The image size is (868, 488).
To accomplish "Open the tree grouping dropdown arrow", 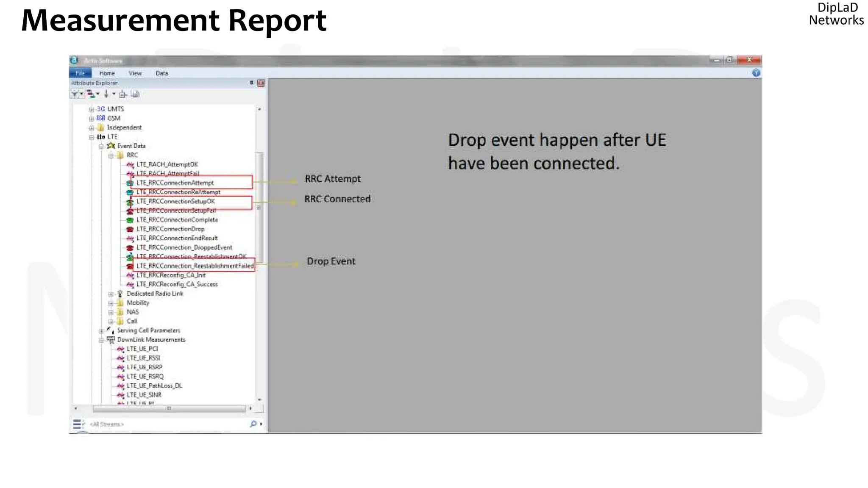I will click(97, 94).
